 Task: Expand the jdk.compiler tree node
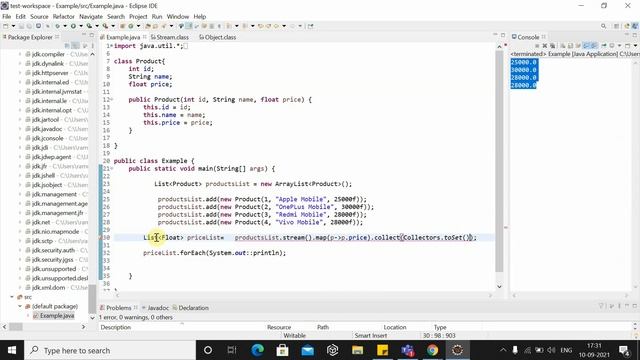coord(20,54)
